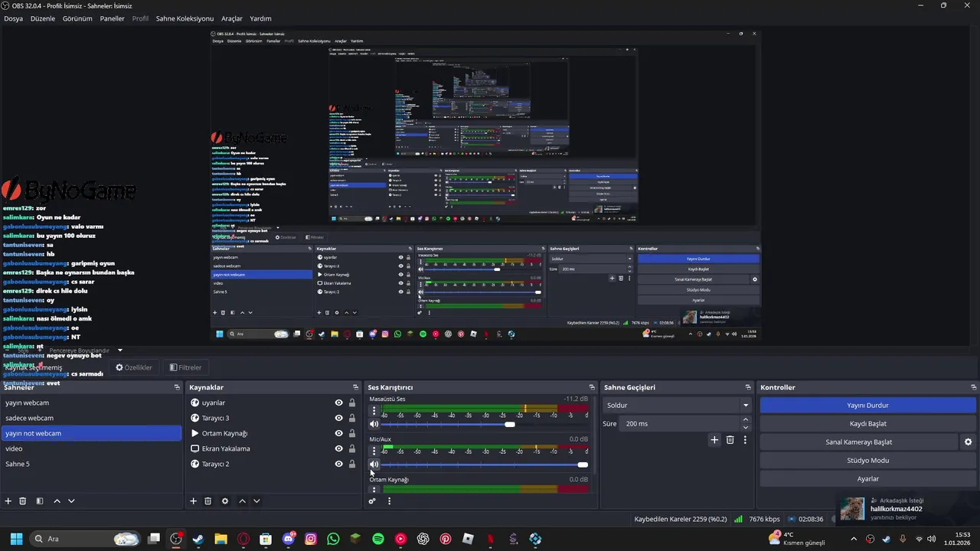Add a scene transition with plus icon
Image resolution: width=980 pixels, height=551 pixels.
coord(714,440)
